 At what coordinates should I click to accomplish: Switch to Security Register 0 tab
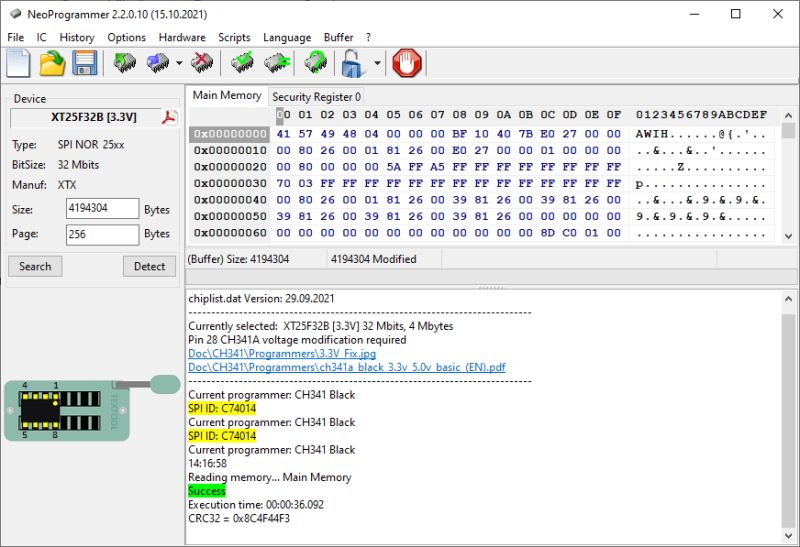coord(316,96)
